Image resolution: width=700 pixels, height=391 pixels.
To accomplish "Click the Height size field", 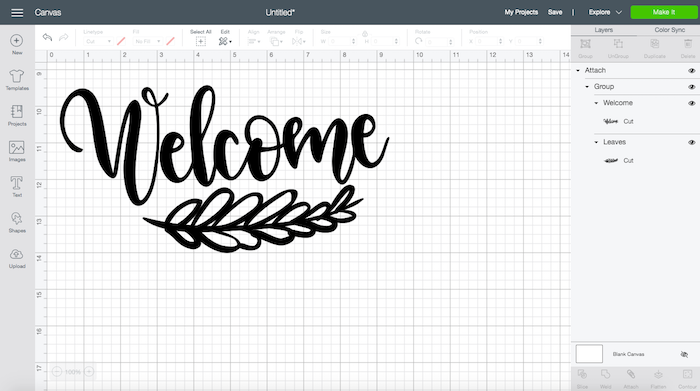I will [x=385, y=42].
